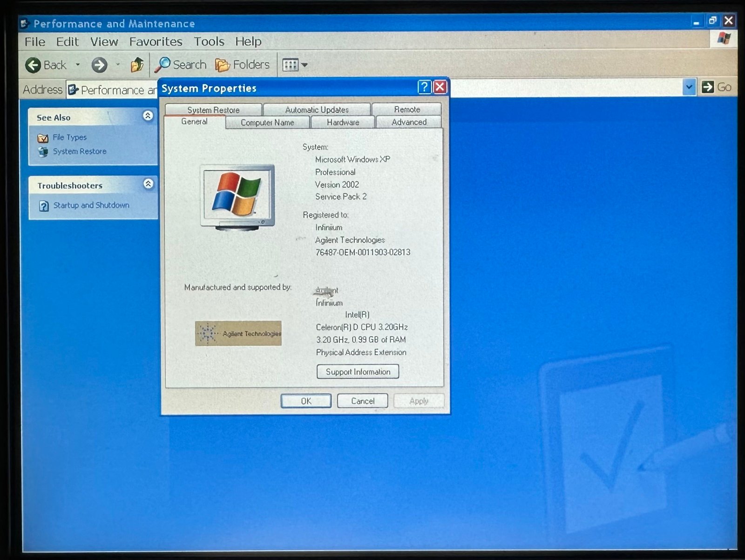Click the Agilent Technologies logo image
745x560 pixels.
click(x=238, y=333)
